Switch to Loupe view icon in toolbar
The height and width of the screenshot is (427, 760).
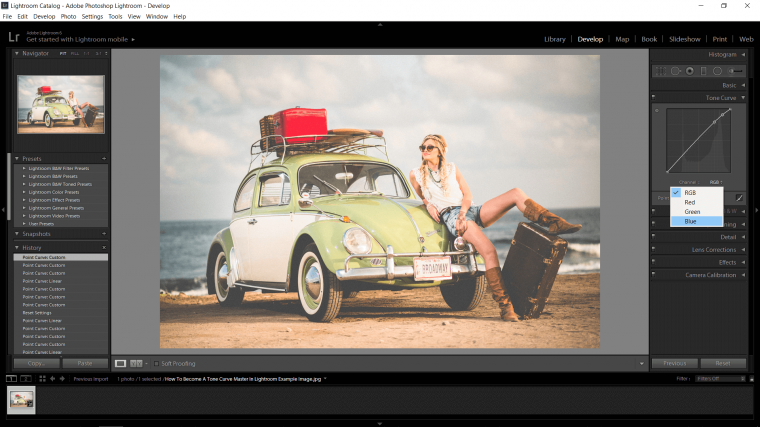pyautogui.click(x=120, y=364)
